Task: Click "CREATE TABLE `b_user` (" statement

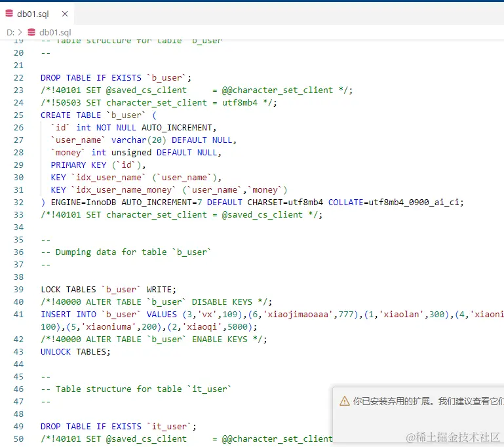Action: click(x=98, y=115)
